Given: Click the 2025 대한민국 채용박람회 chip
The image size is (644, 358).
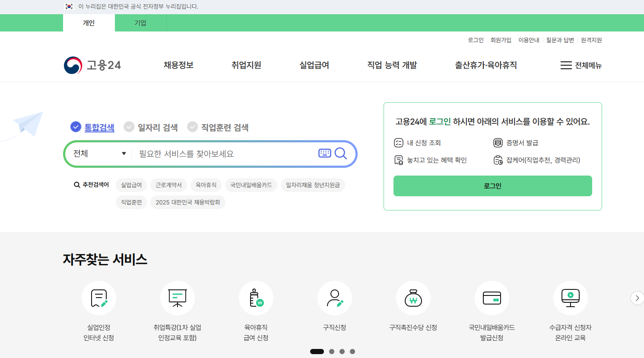Looking at the screenshot, I should (188, 202).
